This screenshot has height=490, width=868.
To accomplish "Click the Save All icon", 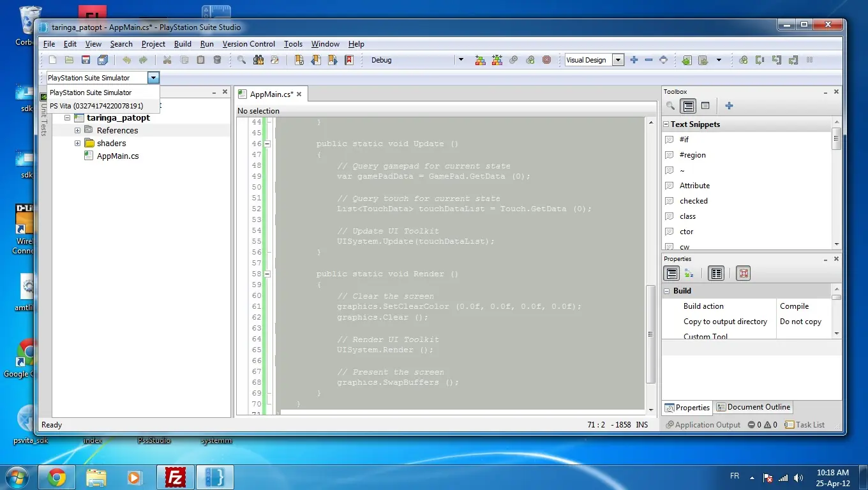I will (102, 60).
